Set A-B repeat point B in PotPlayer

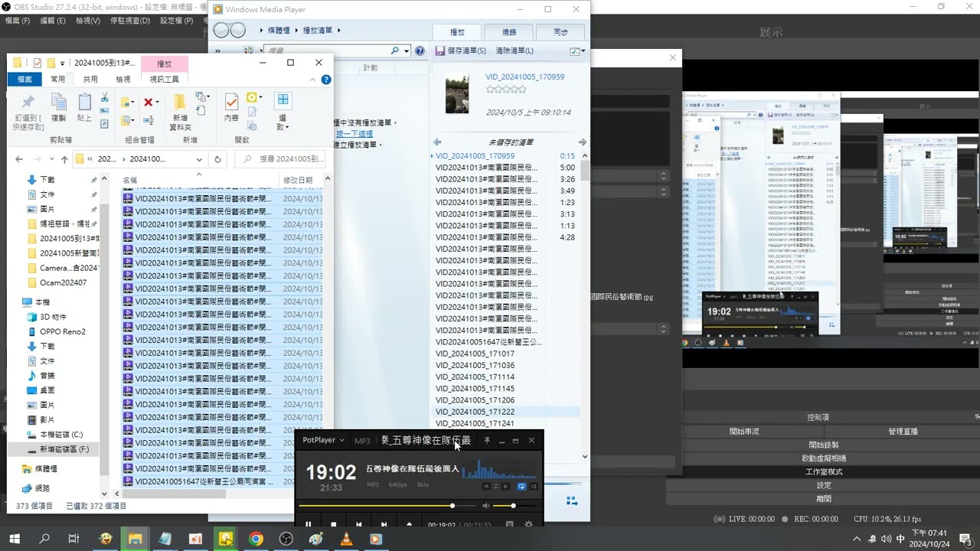(x=505, y=486)
